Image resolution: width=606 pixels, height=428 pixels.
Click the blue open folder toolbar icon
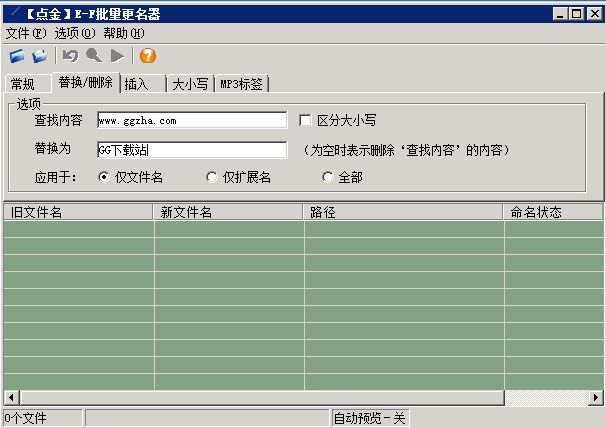click(17, 56)
